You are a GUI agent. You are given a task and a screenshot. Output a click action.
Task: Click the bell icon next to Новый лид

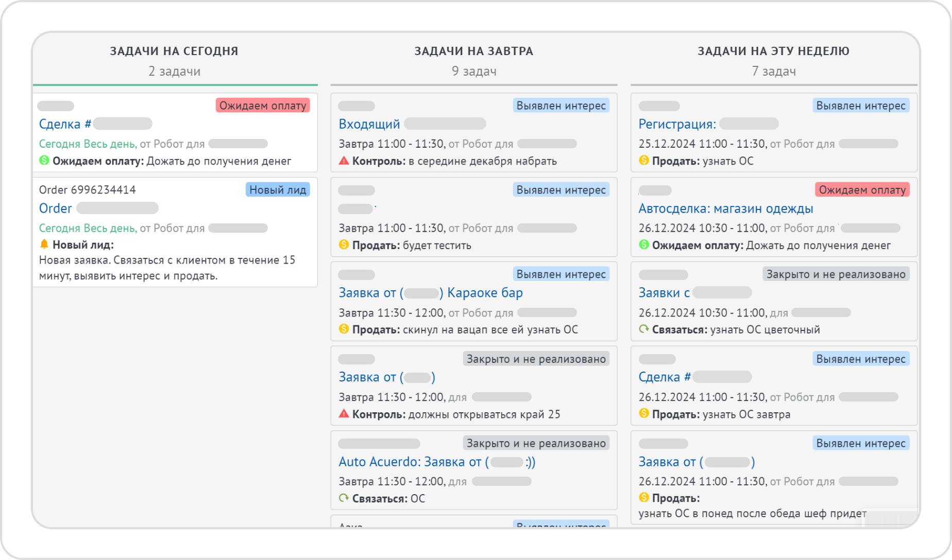[x=45, y=245]
